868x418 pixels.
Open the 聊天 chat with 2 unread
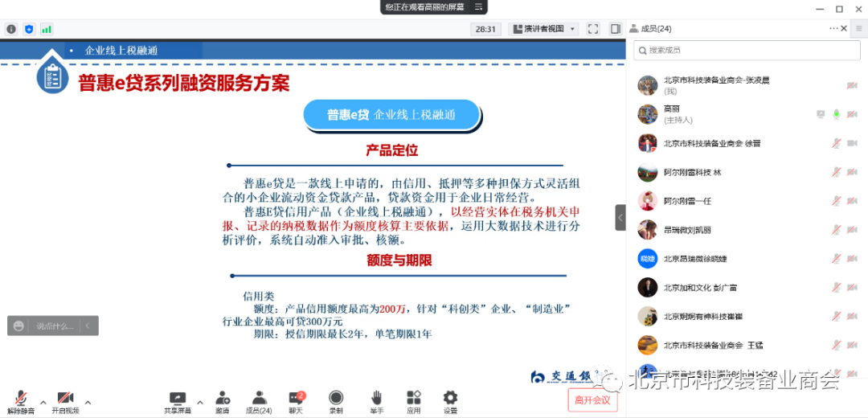pos(296,402)
